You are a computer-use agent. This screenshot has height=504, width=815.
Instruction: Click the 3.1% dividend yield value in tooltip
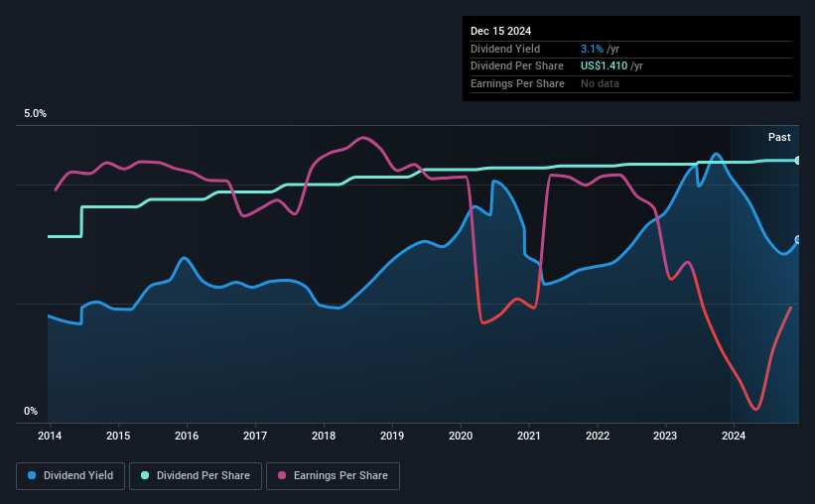click(x=592, y=49)
